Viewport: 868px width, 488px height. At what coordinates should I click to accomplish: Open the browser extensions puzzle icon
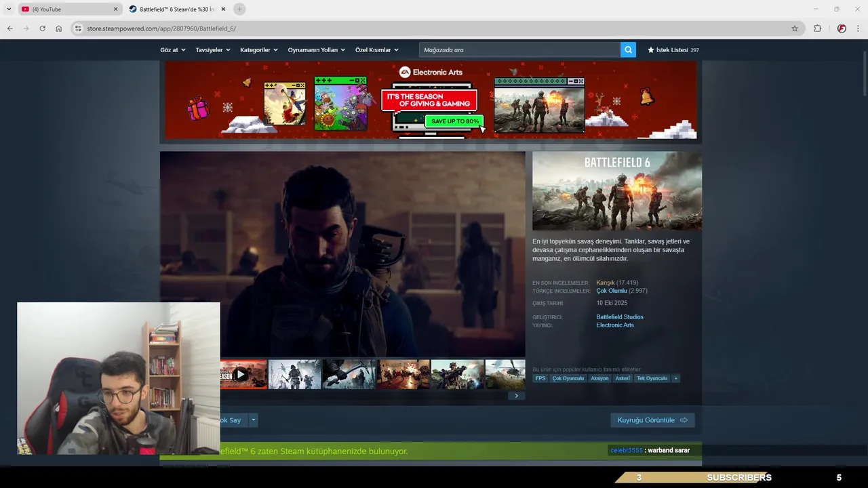[817, 28]
